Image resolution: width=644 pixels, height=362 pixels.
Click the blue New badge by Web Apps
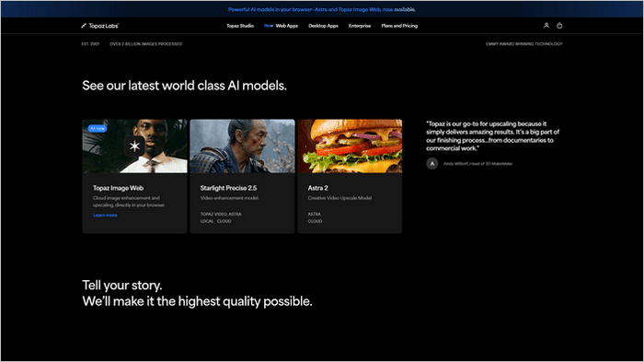tap(269, 26)
